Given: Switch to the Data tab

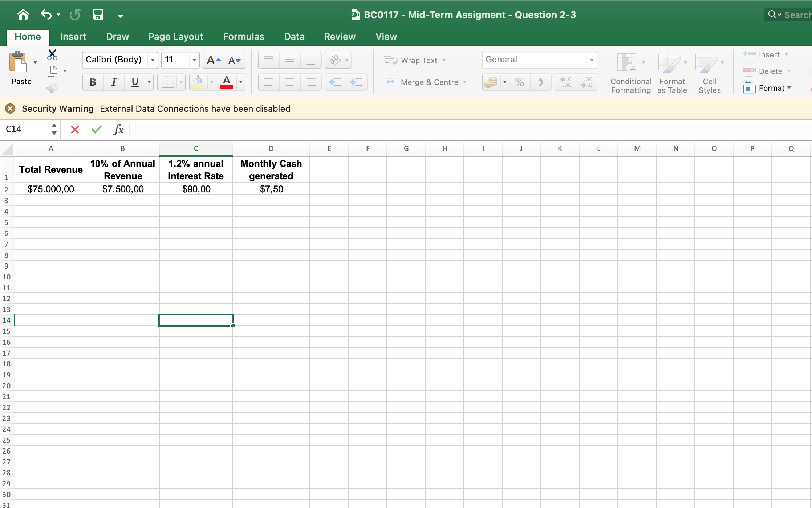Looking at the screenshot, I should (x=294, y=37).
